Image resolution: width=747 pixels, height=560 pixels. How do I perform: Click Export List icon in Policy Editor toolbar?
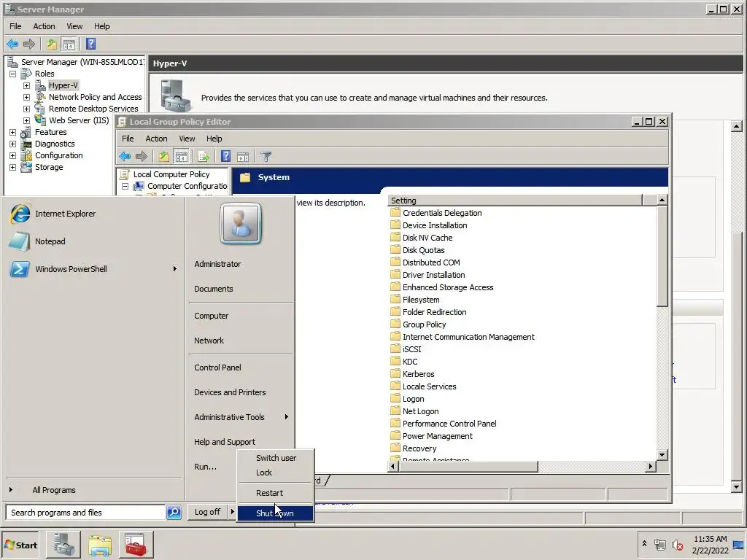click(x=204, y=156)
